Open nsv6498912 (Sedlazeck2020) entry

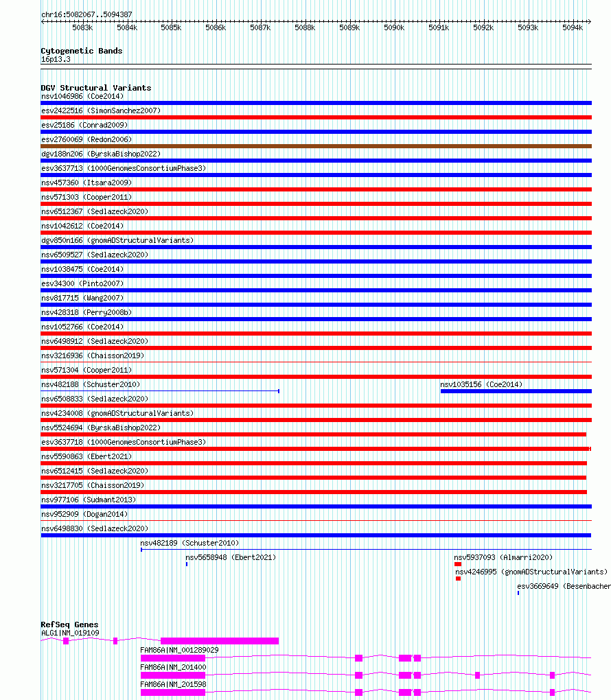pyautogui.click(x=95, y=341)
